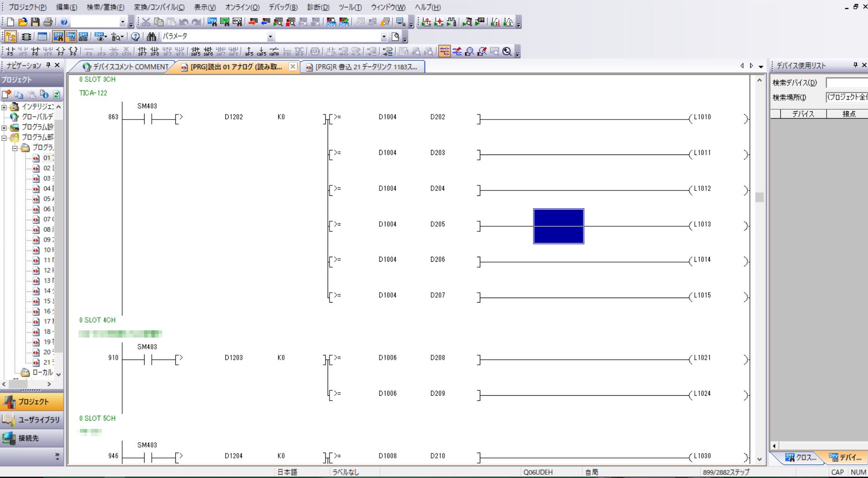Click the sF7 rising pulse contact icon

(142, 51)
